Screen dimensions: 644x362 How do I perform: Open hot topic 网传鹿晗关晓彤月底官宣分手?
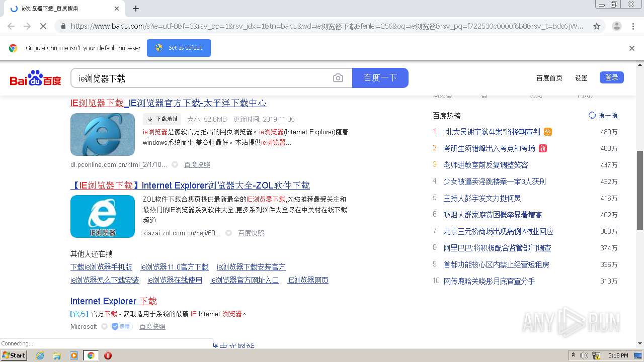(x=489, y=281)
